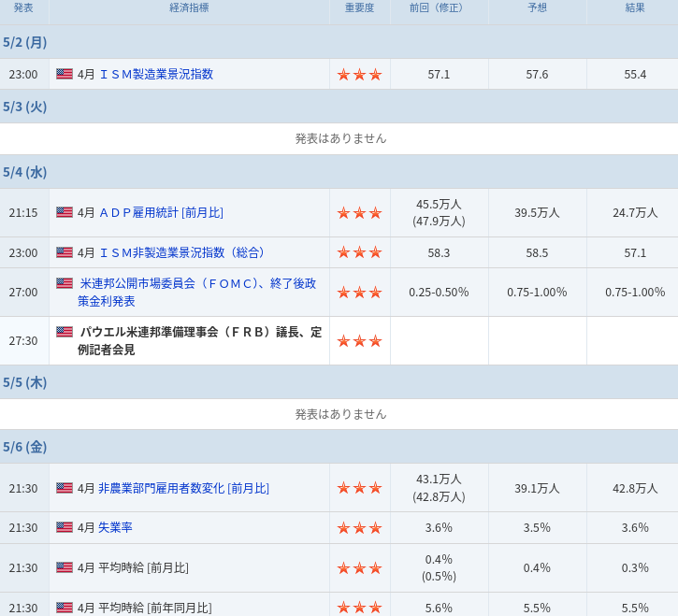Image resolution: width=678 pixels, height=616 pixels.
Task: Click the importance stars for 非農業部門雇用者数変化
Action: click(x=359, y=488)
